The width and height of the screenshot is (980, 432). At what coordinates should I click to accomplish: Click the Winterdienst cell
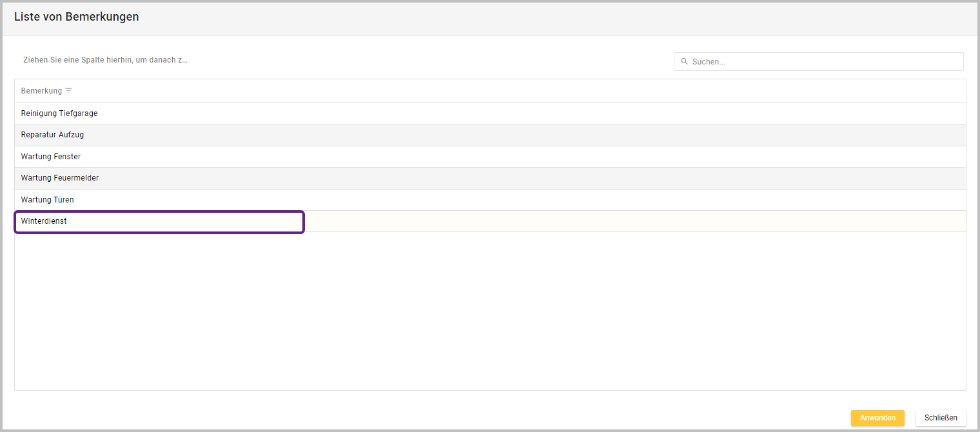coord(44,221)
